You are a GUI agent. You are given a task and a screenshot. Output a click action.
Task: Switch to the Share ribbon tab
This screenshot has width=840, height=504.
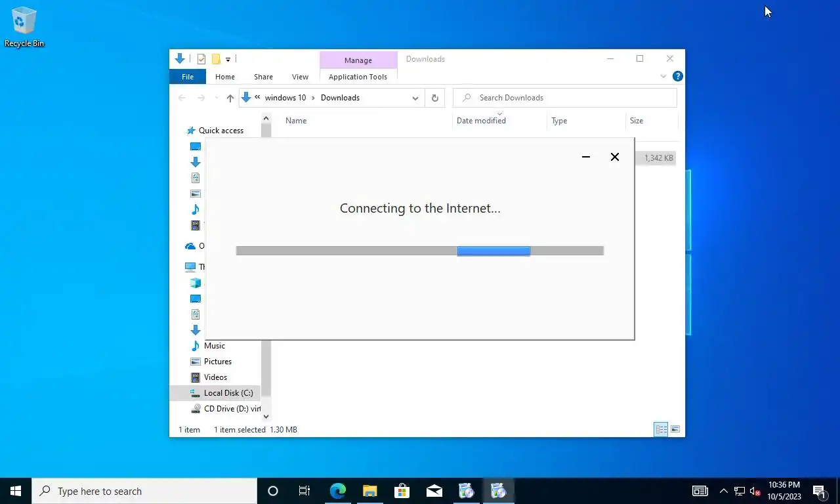(263, 77)
